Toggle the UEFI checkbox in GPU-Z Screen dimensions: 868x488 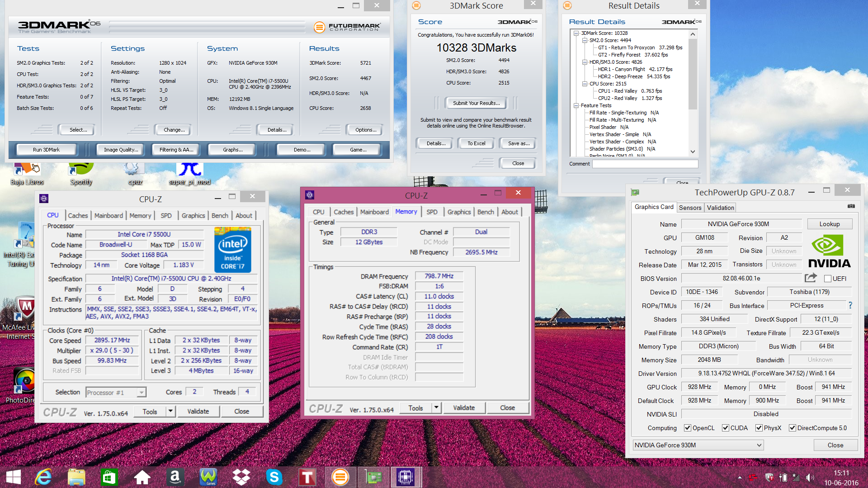pyautogui.click(x=828, y=279)
